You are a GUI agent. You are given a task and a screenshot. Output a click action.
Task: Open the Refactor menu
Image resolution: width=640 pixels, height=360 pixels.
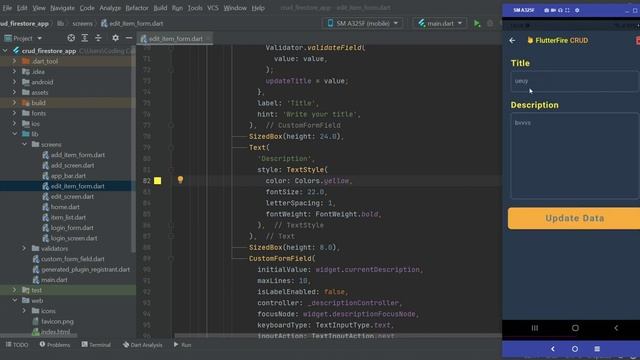coord(137,8)
